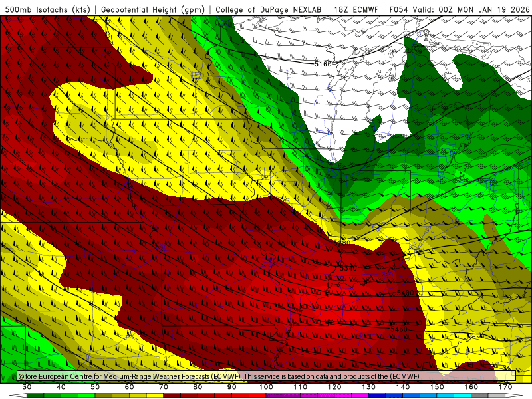Click the 'F054' forecast hour label
Viewport: 532px width, 399px height.
coord(398,9)
